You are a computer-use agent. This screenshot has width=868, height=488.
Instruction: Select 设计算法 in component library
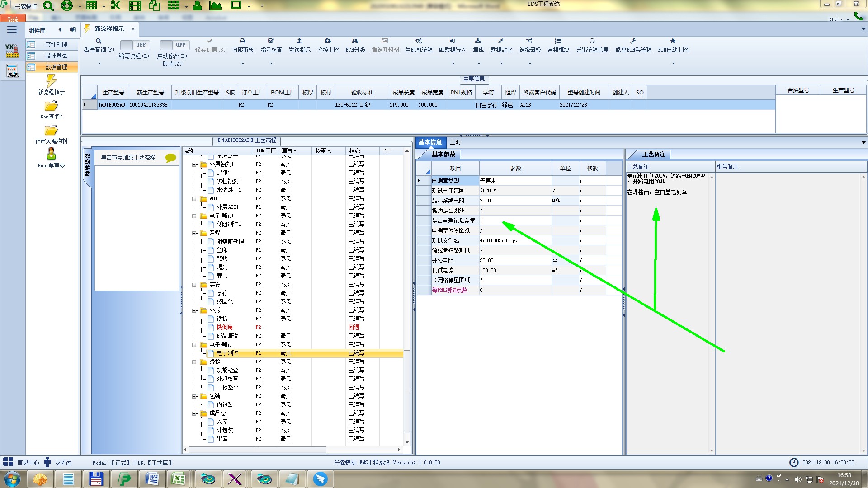pos(56,56)
